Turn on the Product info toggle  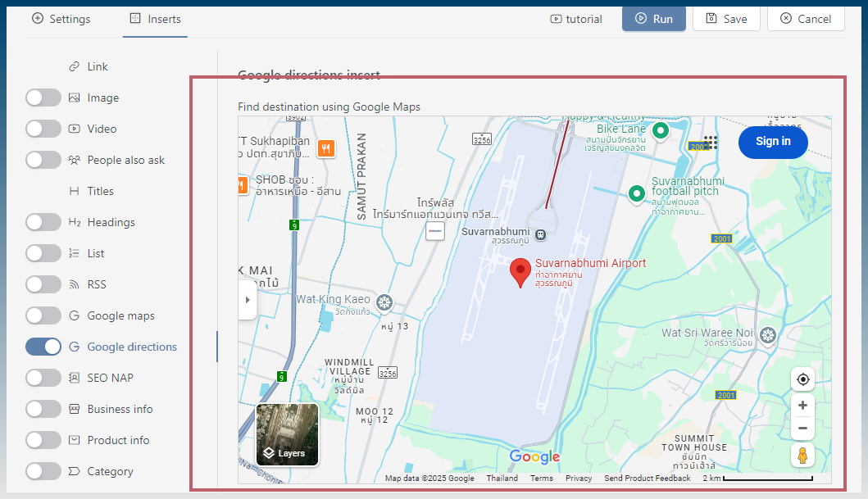tap(43, 440)
